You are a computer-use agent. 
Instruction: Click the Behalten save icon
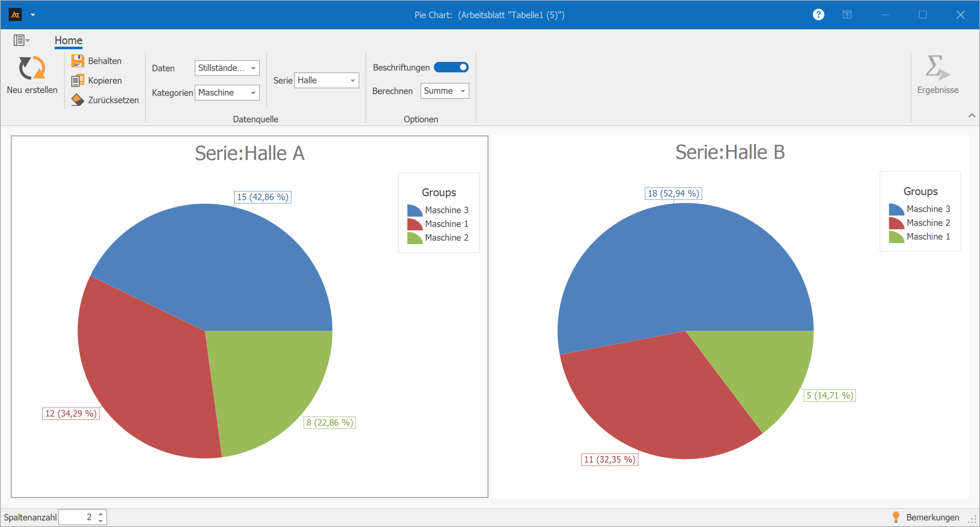pos(78,61)
